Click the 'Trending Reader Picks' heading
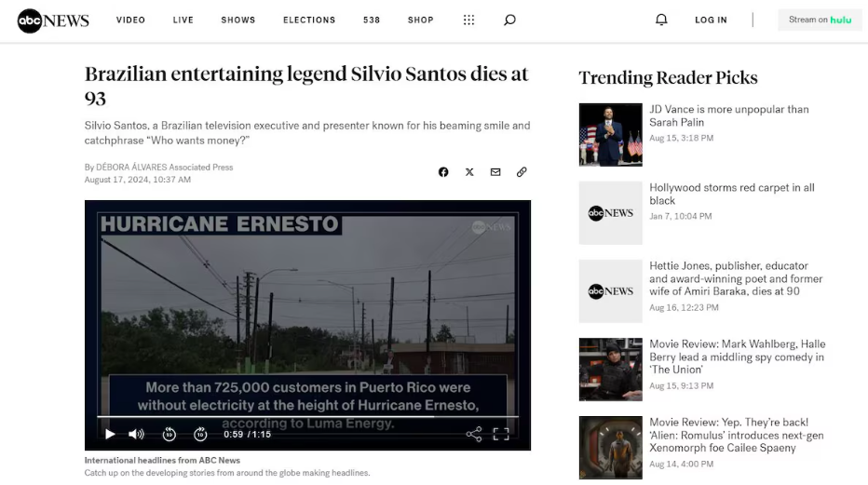This screenshot has width=868, height=485. click(x=668, y=77)
